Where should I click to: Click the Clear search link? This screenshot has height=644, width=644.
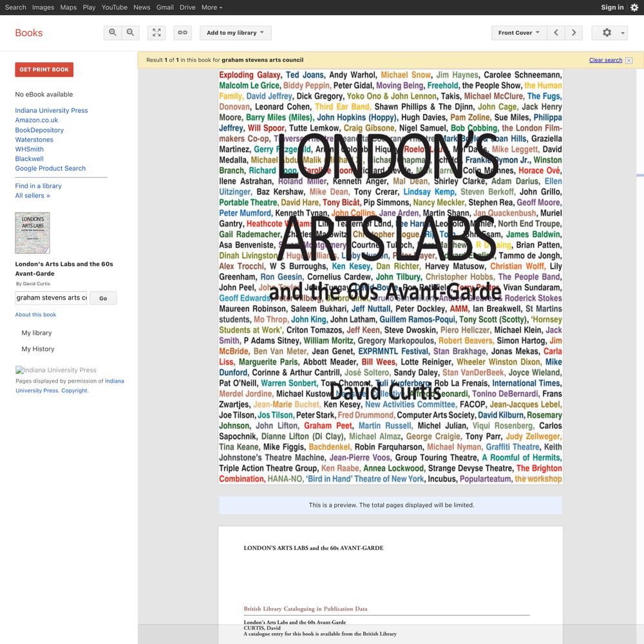(x=605, y=60)
